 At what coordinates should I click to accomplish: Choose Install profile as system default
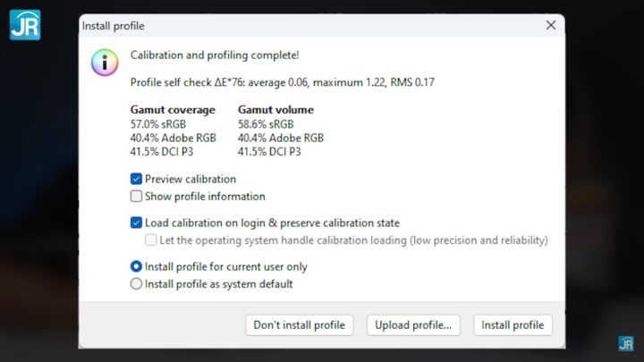[x=137, y=284]
